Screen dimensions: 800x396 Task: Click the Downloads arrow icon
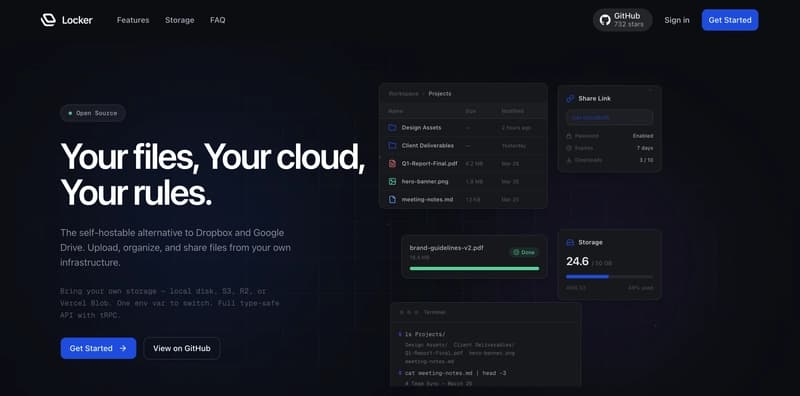tap(569, 160)
